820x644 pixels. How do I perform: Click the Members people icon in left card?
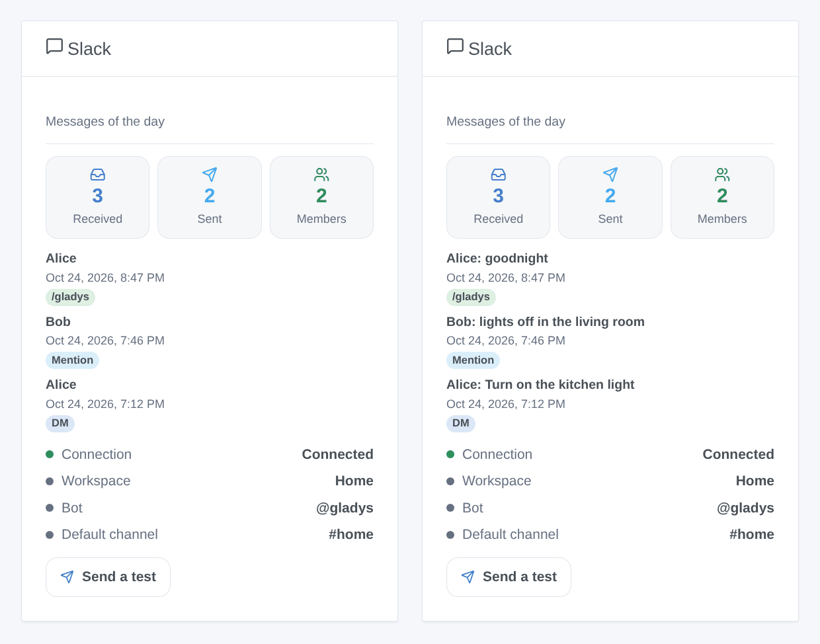[x=321, y=175]
